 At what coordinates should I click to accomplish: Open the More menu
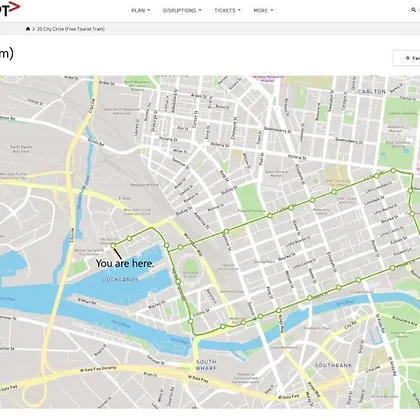263,10
